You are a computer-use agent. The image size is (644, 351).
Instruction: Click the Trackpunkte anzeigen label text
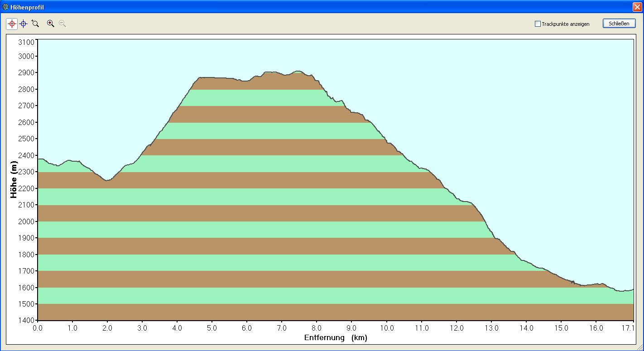click(566, 24)
